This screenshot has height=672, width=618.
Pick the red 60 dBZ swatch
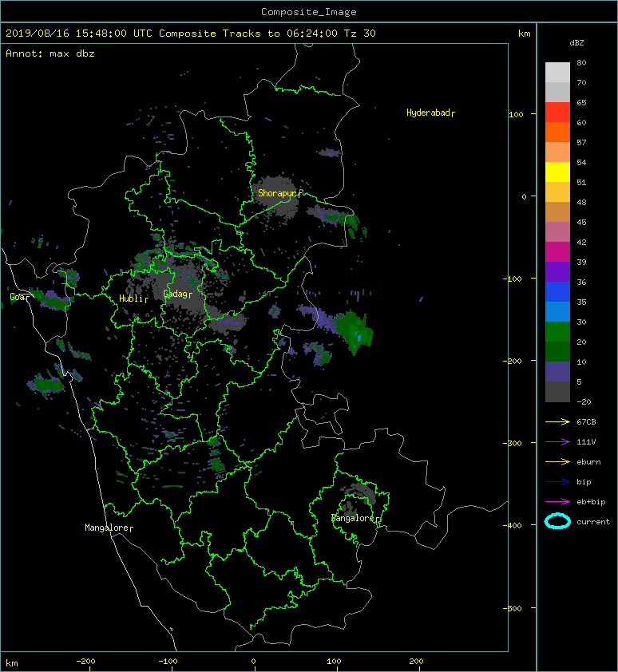click(x=557, y=113)
